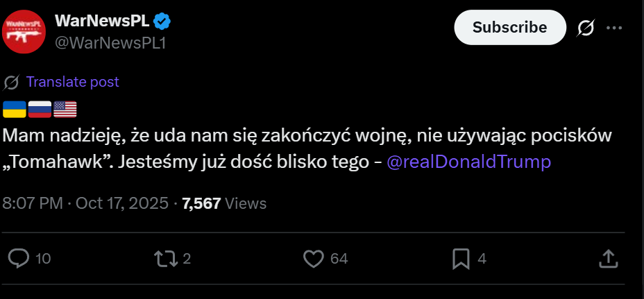This screenshot has width=644, height=299.
Task: Click the reply comment icon
Action: 19,259
